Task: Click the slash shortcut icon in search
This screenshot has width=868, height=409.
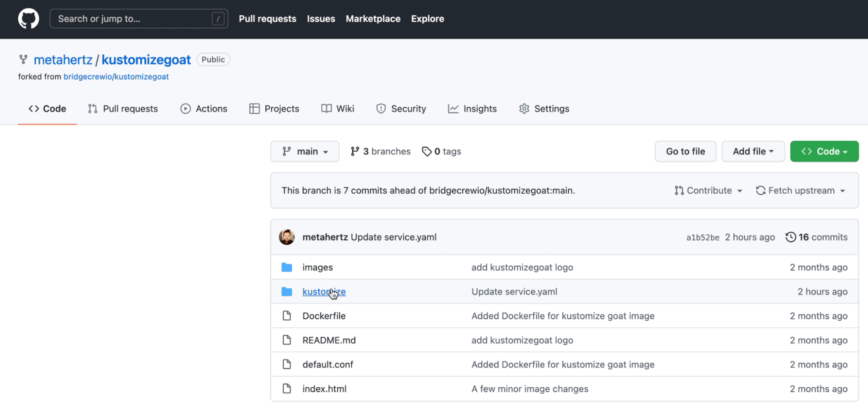Action: [x=218, y=19]
